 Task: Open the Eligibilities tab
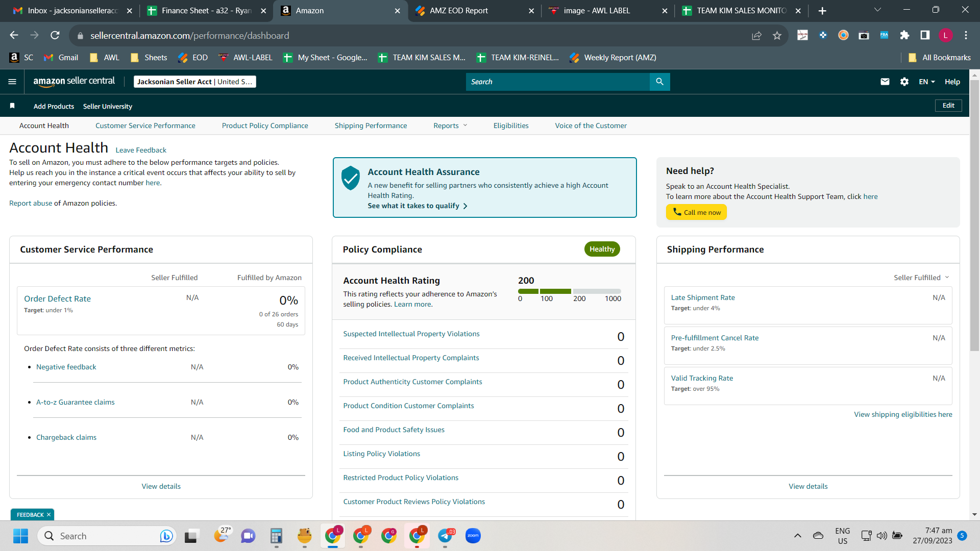click(x=511, y=126)
